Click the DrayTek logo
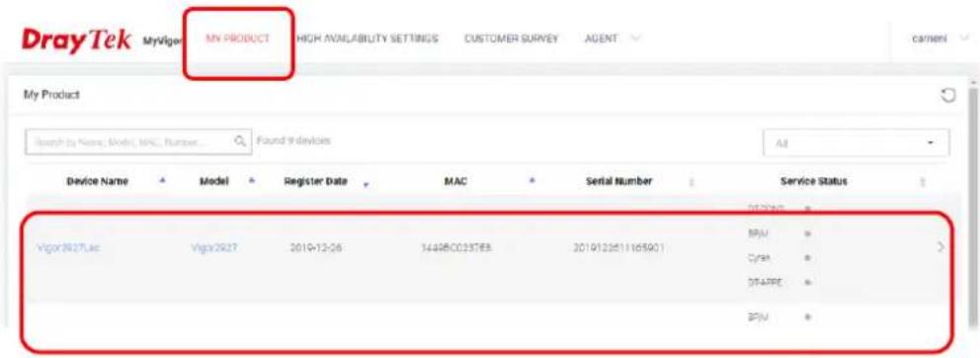Image resolution: width=980 pixels, height=358 pixels. pyautogui.click(x=77, y=40)
